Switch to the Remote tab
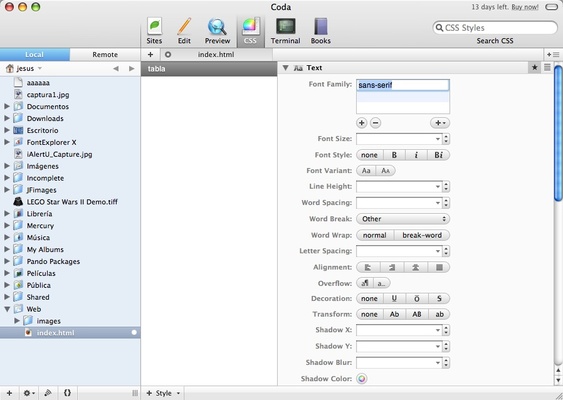The height and width of the screenshot is (400, 563). tap(105, 55)
